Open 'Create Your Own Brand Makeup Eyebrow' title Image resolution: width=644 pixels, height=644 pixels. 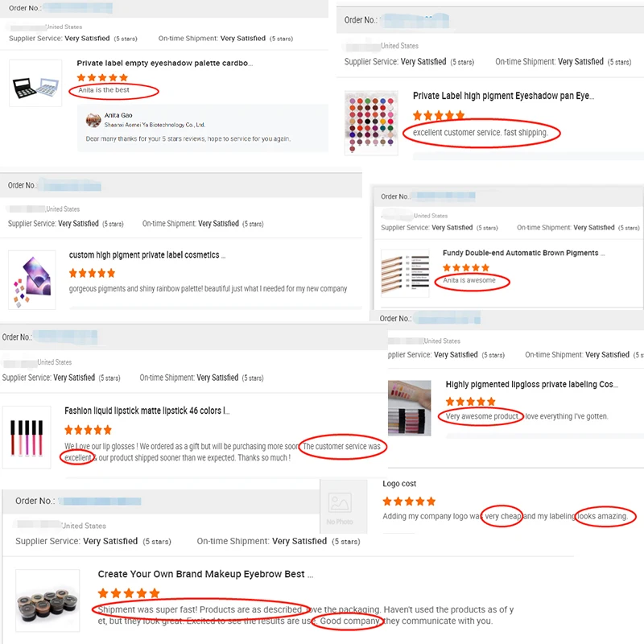click(x=205, y=574)
